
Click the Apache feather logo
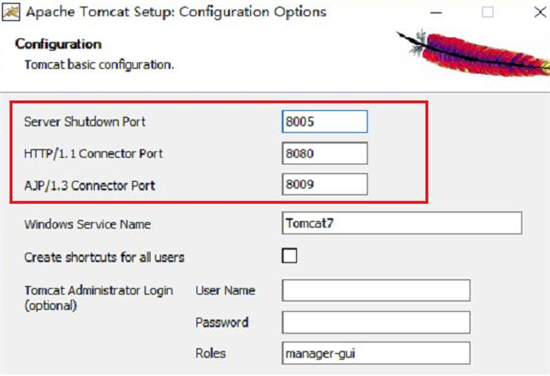pyautogui.click(x=474, y=54)
